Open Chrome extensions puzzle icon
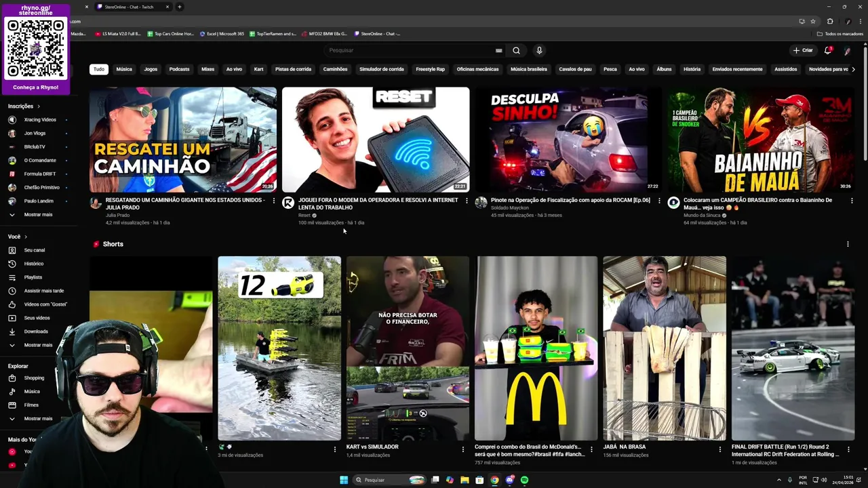Viewport: 868px width, 488px height. point(830,21)
